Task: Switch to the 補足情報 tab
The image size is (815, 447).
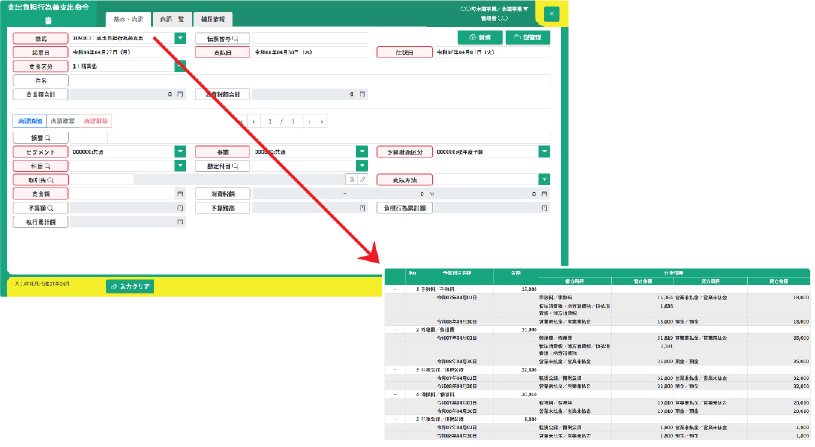Action: [x=213, y=19]
